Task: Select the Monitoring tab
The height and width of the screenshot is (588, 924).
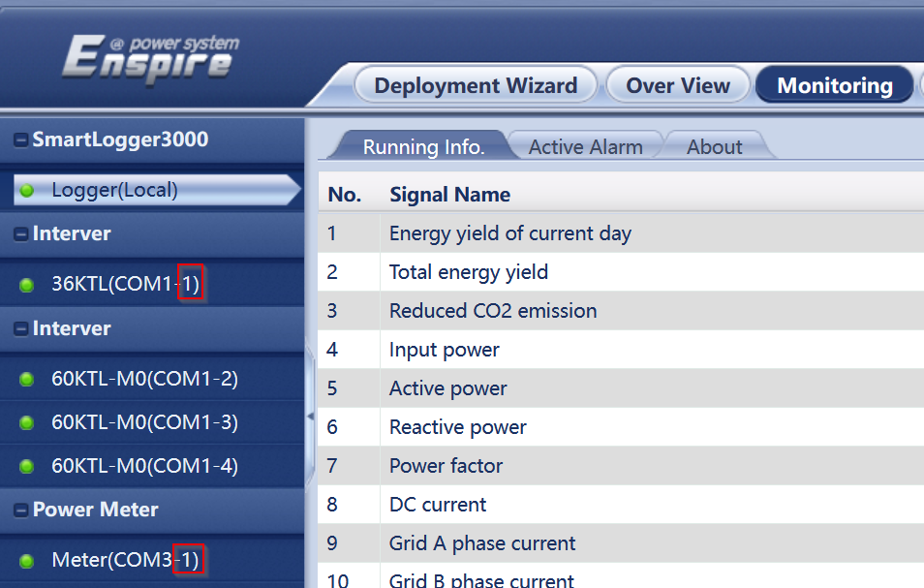Action: coord(834,85)
